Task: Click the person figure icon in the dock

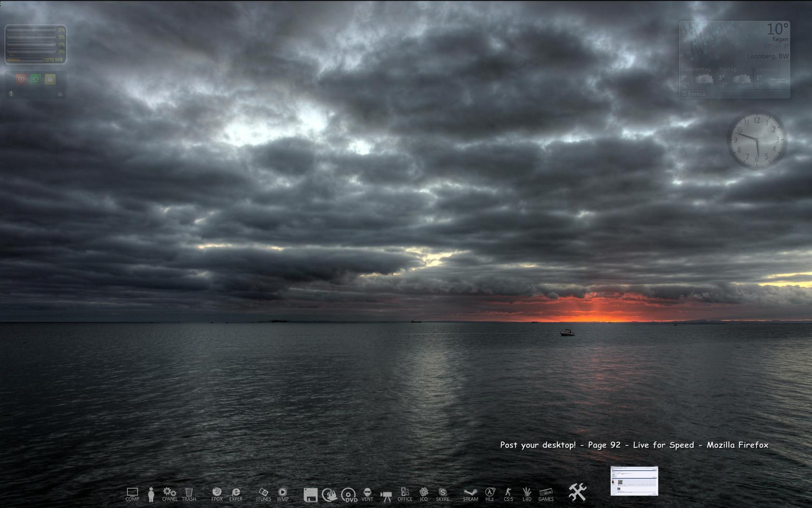Action: click(151, 494)
